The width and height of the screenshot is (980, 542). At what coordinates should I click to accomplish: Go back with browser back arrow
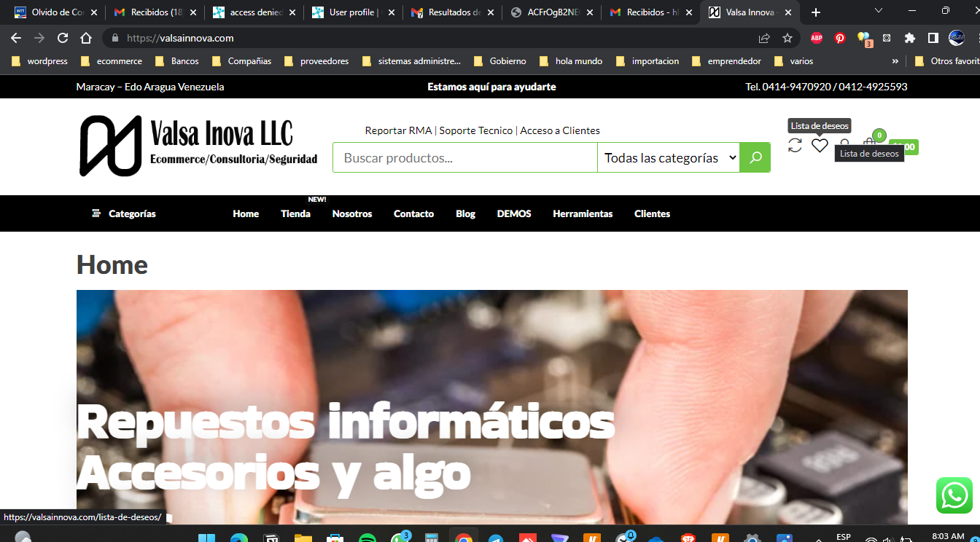pyautogui.click(x=16, y=38)
